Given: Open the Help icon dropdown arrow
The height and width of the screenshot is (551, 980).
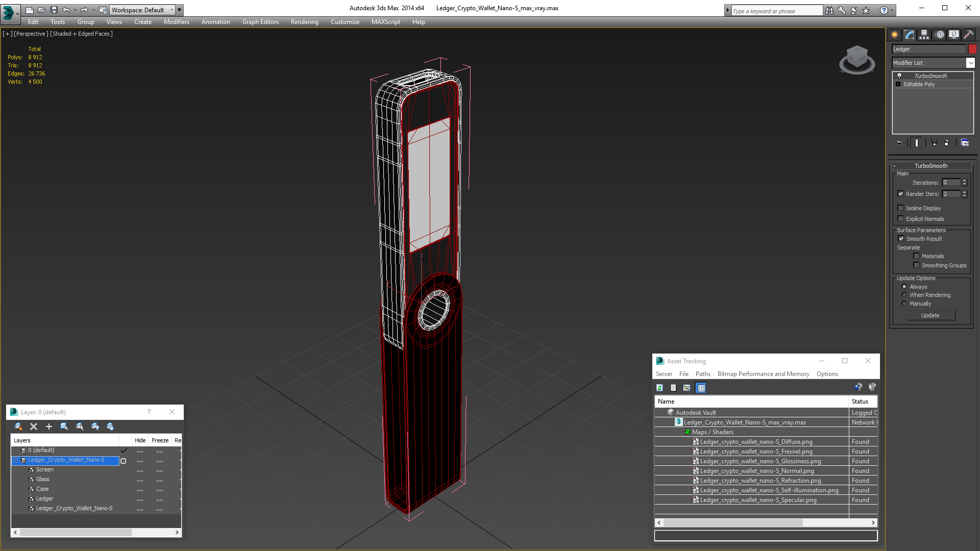Looking at the screenshot, I should [892, 10].
